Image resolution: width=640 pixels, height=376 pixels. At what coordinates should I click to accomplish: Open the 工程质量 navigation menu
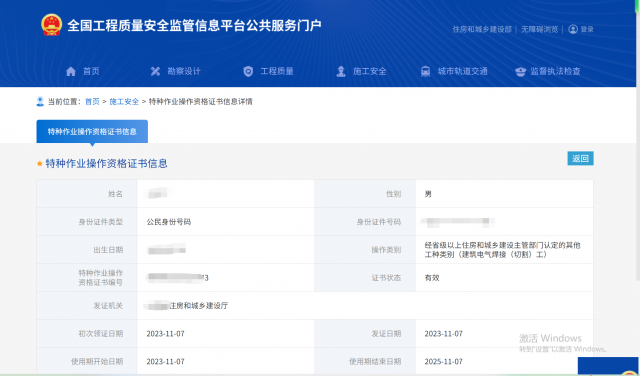[x=277, y=71]
